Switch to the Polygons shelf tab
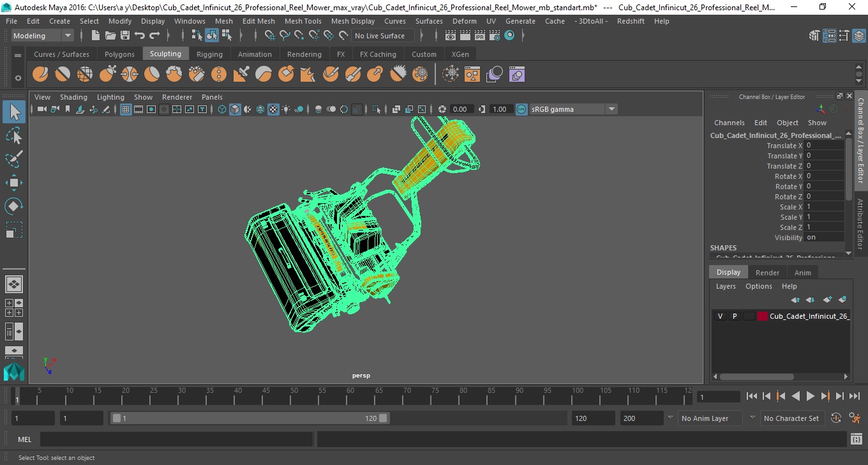 click(119, 54)
